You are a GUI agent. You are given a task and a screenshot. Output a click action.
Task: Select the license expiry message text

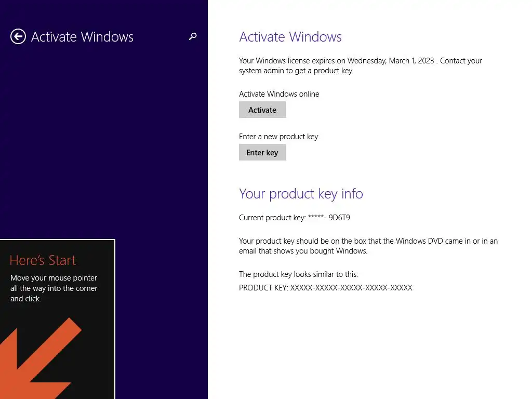click(361, 65)
